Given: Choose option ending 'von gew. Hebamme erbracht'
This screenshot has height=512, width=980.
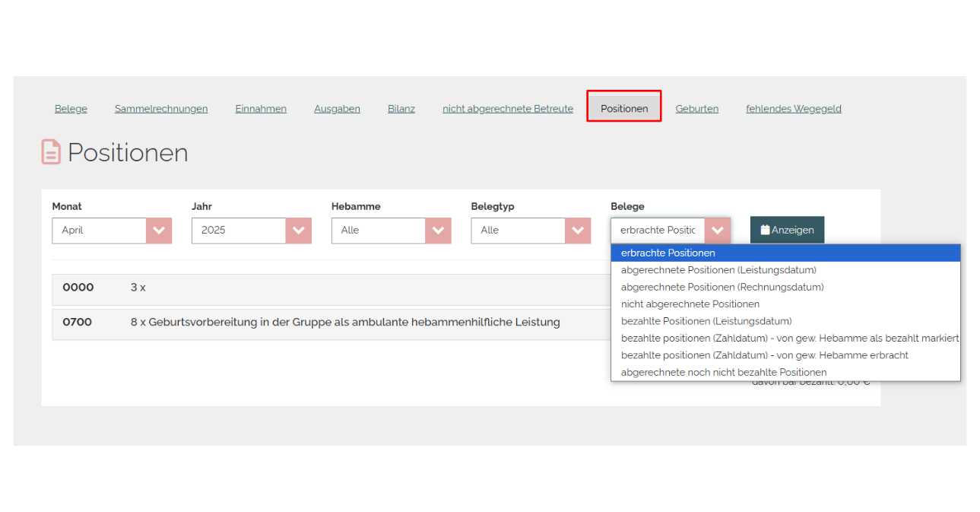Looking at the screenshot, I should pos(764,355).
